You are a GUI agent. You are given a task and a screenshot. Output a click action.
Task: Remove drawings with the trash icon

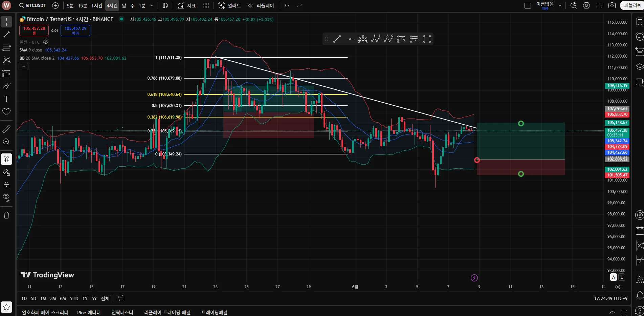pos(6,215)
